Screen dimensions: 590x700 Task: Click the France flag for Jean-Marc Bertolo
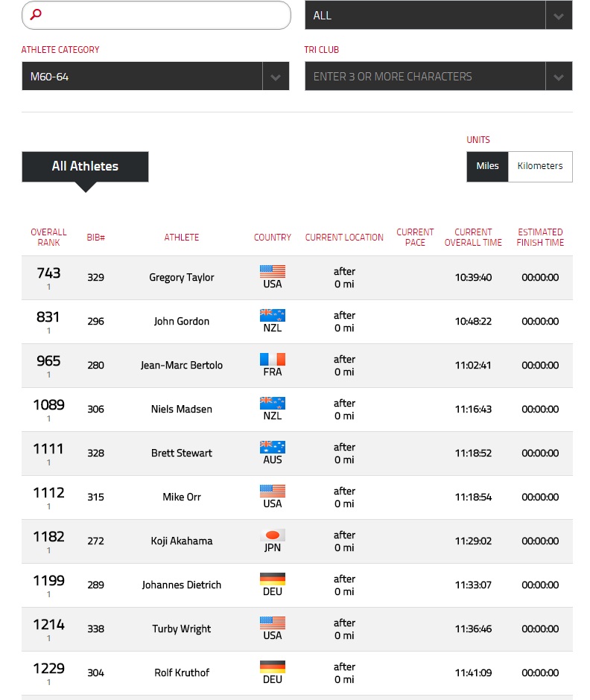pos(273,359)
